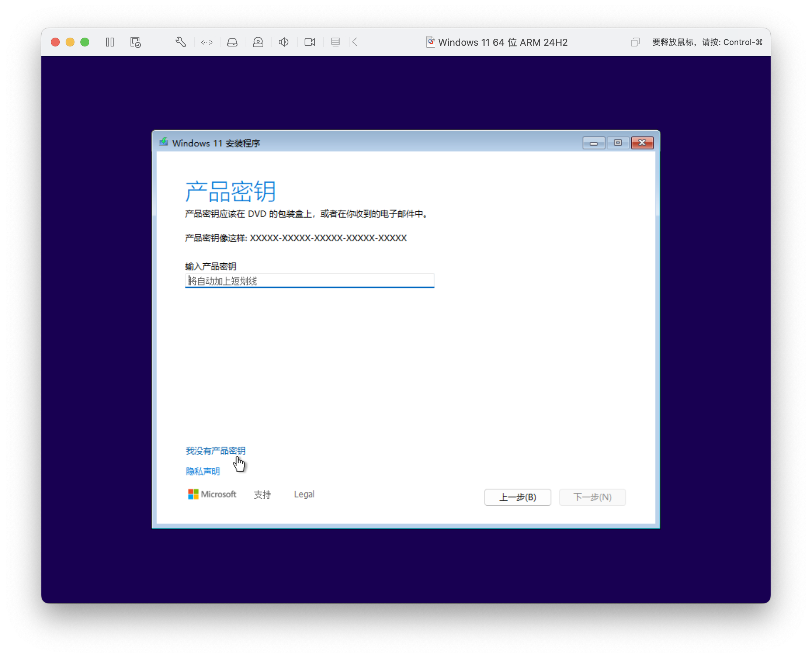Click the 支持 support link
This screenshot has height=658, width=812.
(x=262, y=494)
